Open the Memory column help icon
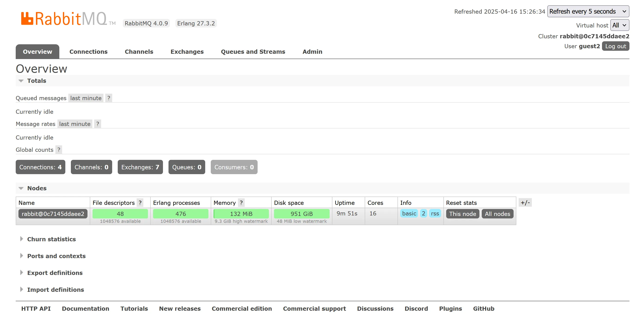Screen dimensions: 644x334 coord(241,203)
